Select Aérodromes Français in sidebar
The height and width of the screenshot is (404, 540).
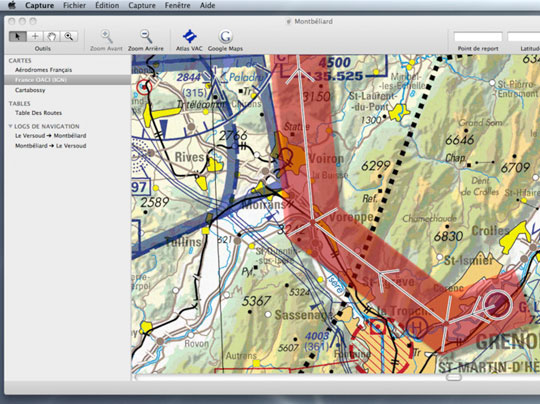[x=43, y=70]
